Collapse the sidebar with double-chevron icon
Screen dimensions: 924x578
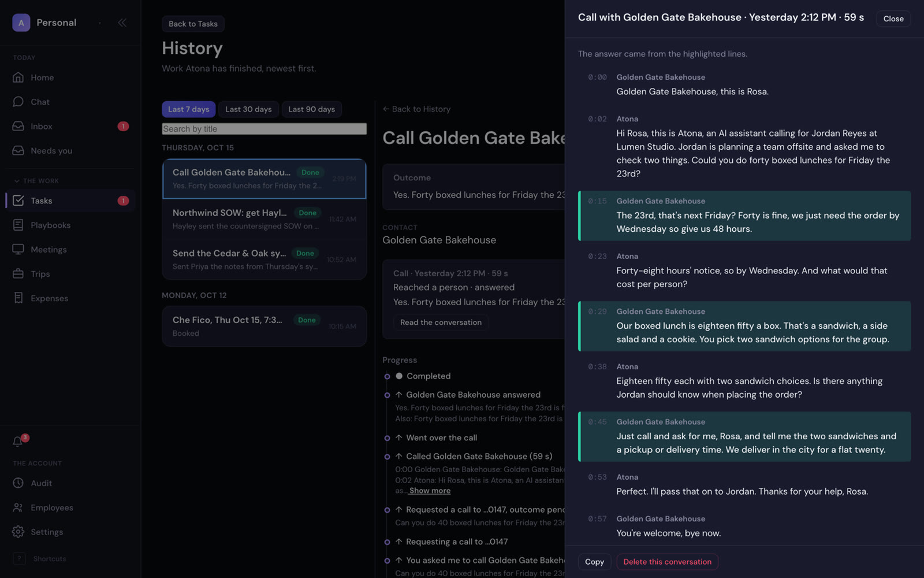coord(122,23)
